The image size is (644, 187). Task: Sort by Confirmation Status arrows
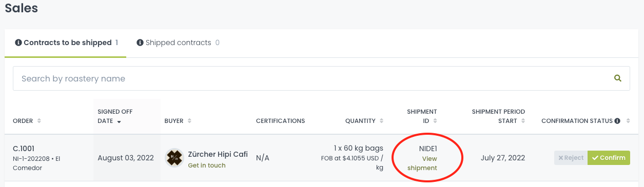(x=627, y=121)
